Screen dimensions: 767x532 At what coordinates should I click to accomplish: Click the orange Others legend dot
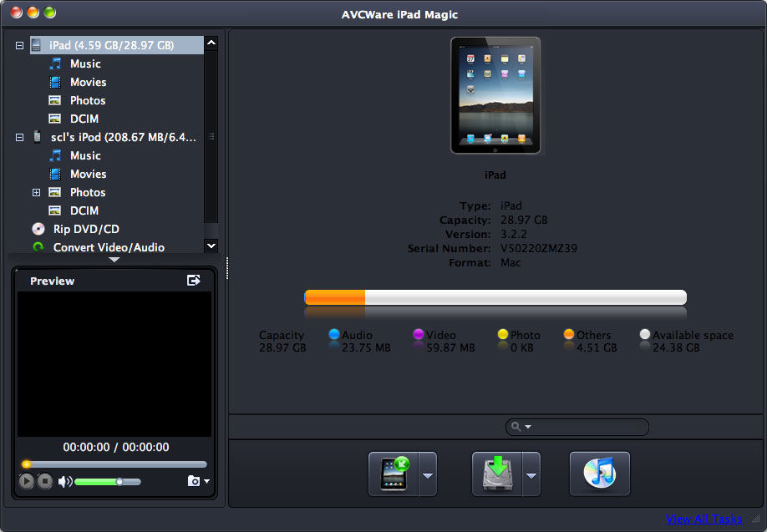(568, 334)
